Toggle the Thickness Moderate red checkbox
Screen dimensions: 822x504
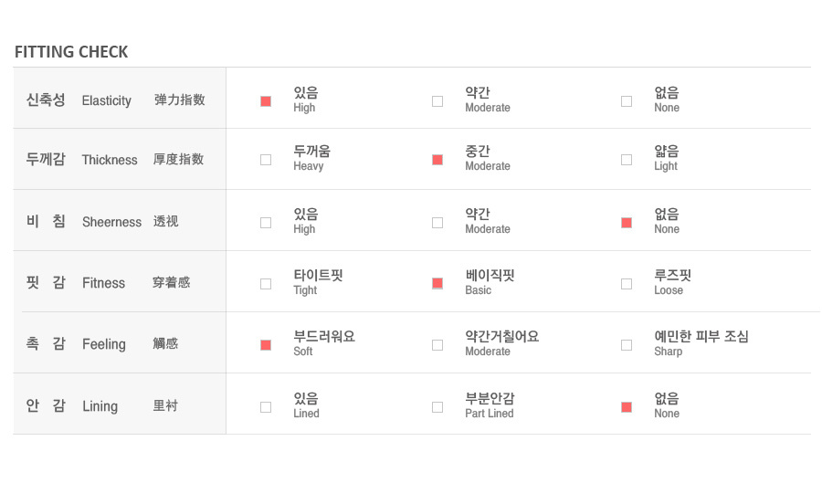click(x=437, y=159)
